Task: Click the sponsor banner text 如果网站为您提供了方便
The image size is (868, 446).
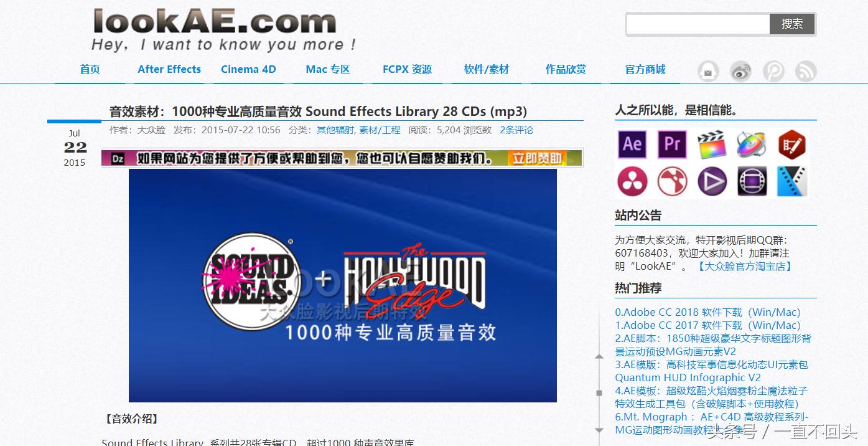Action: tap(316, 158)
